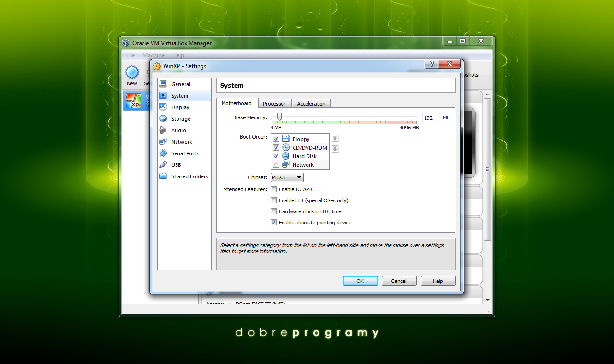Click the Hard Disk icon in Boot Order
Image resolution: width=614 pixels, height=364 pixels.
tap(286, 156)
